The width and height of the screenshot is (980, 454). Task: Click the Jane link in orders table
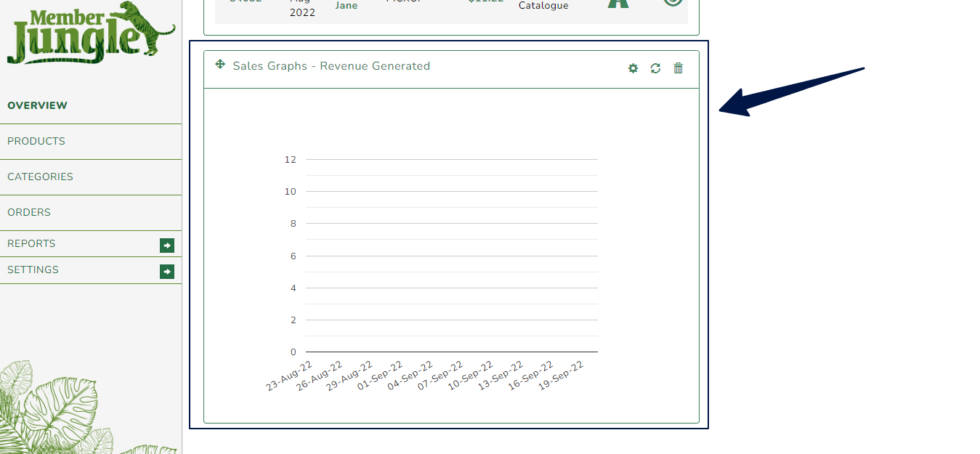tap(347, 5)
